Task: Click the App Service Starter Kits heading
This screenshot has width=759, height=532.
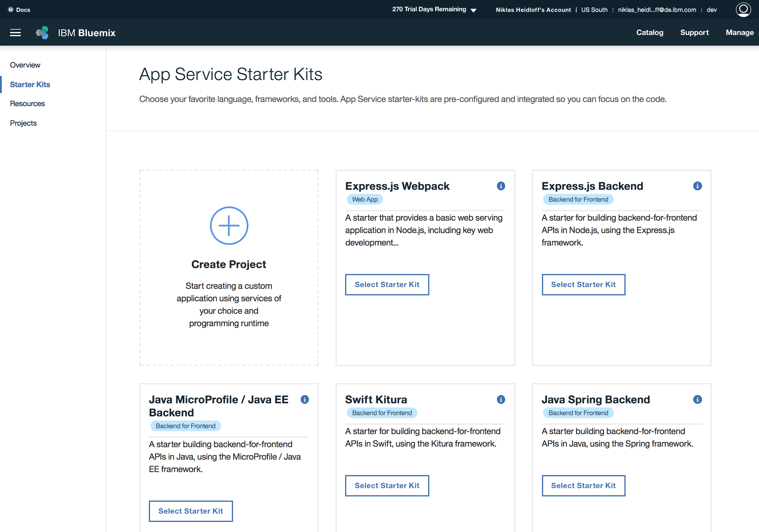Action: 231,74
